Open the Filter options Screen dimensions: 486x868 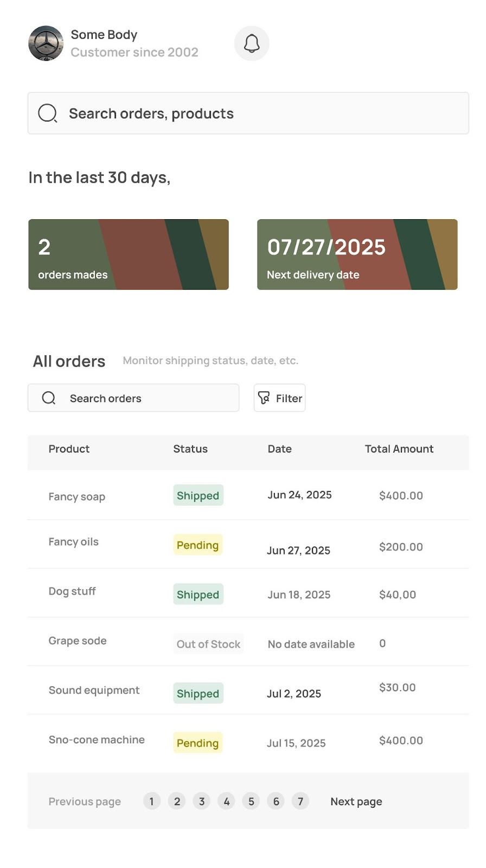coord(279,398)
